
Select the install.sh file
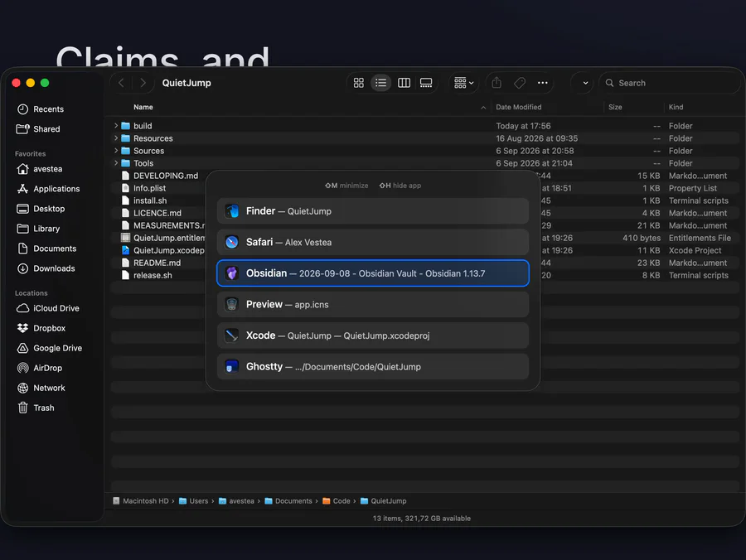[x=150, y=200]
